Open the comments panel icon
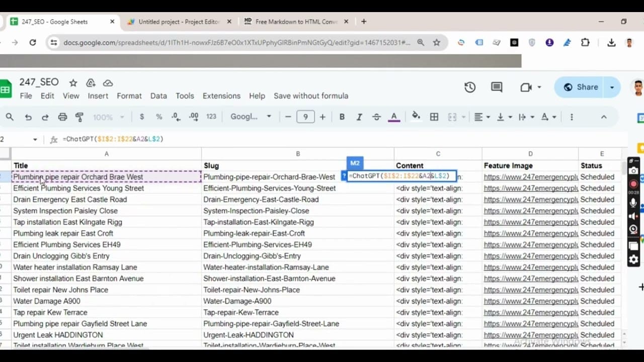 [x=497, y=87]
